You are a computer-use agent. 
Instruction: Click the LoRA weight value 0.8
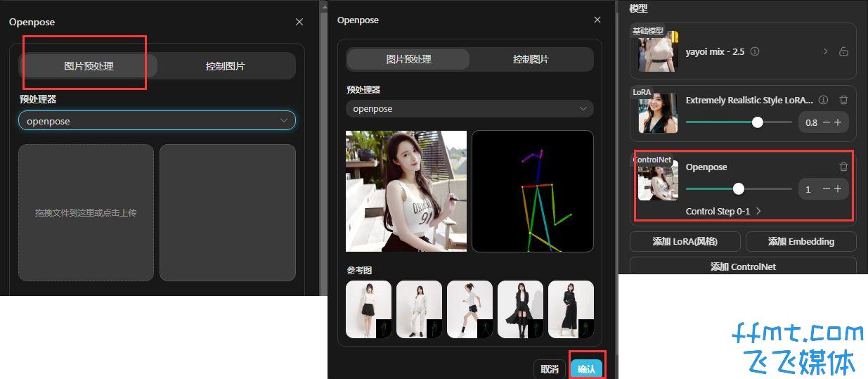811,122
